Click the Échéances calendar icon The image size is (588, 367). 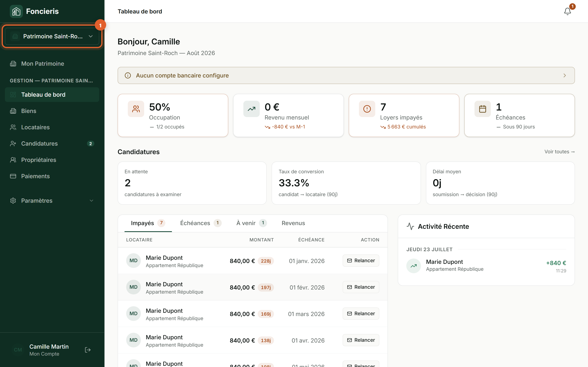pyautogui.click(x=483, y=109)
